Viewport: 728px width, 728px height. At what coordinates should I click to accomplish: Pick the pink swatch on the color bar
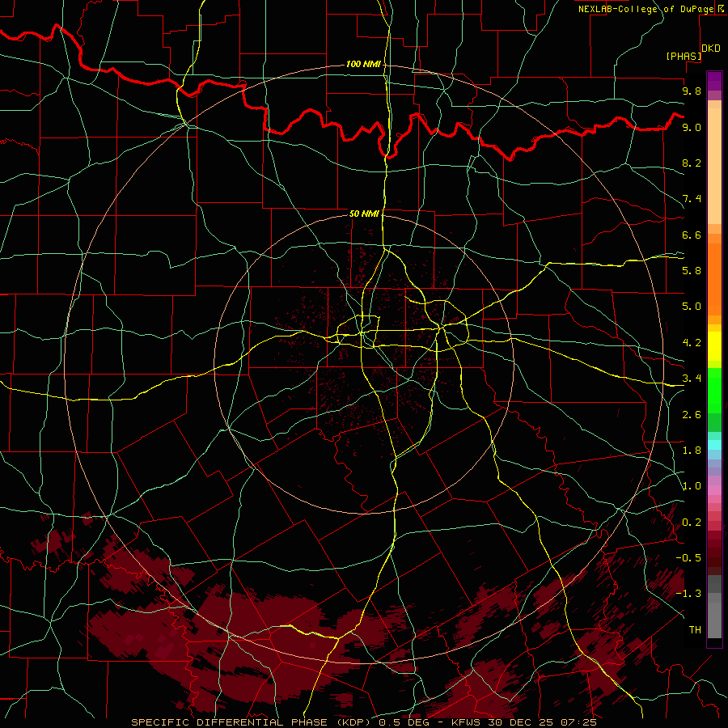pyautogui.click(x=714, y=490)
